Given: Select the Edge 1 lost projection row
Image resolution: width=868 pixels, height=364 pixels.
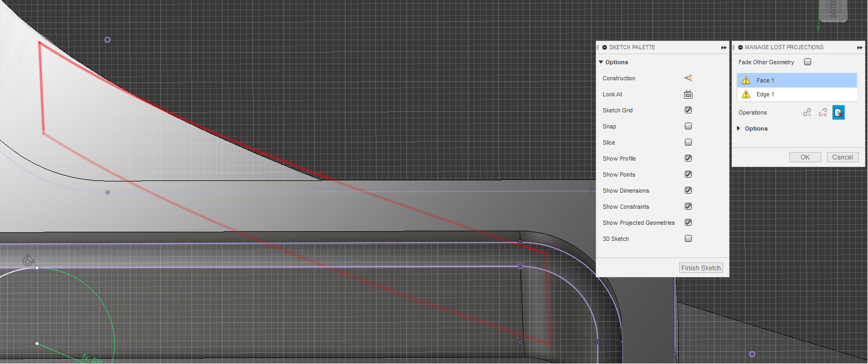Looking at the screenshot, I should tap(797, 94).
